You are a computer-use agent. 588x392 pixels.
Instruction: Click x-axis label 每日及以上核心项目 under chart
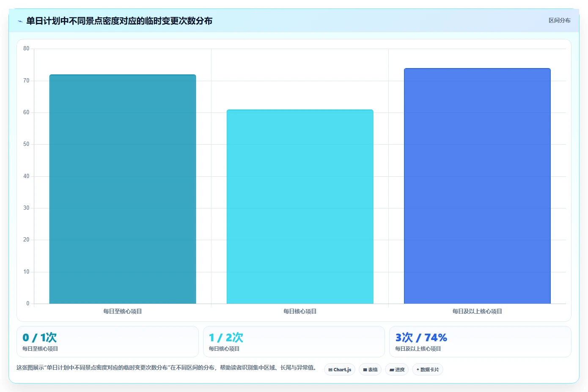(x=477, y=311)
